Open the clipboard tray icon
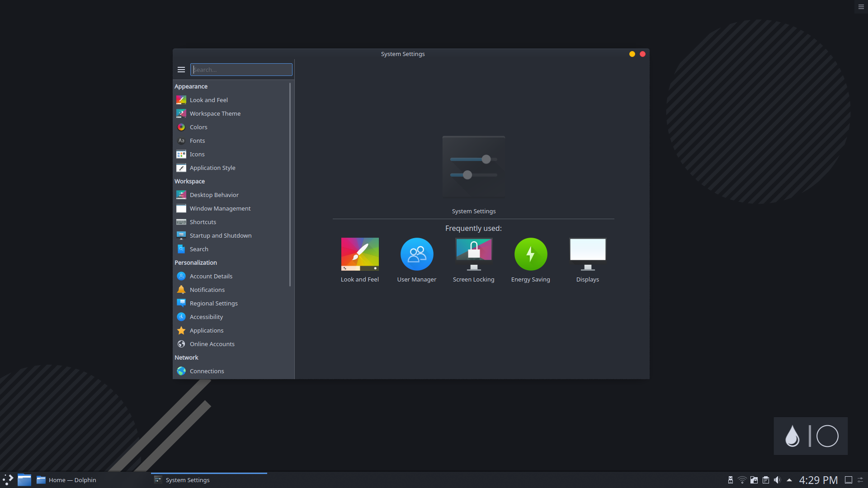The image size is (868, 488). tap(766, 480)
